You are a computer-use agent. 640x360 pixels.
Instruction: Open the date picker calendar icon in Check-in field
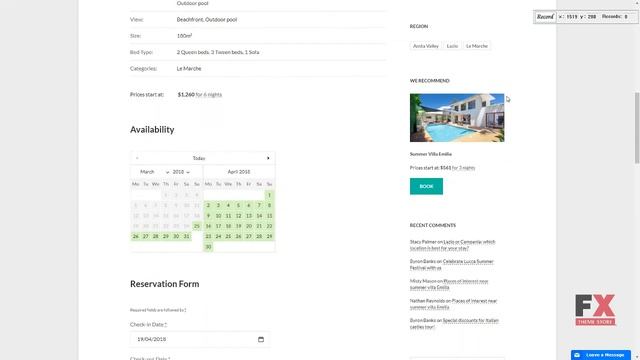[x=261, y=339]
